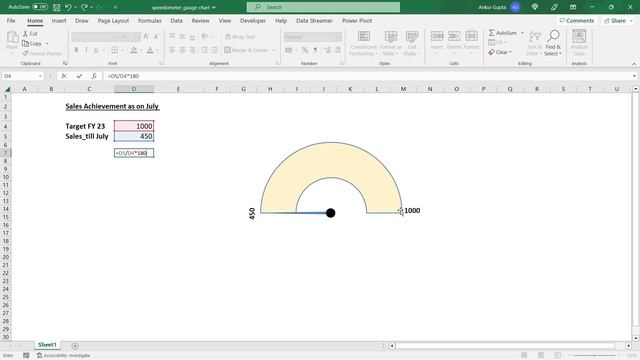Toggle Wrap Text
640x360 pixels.
240,37
